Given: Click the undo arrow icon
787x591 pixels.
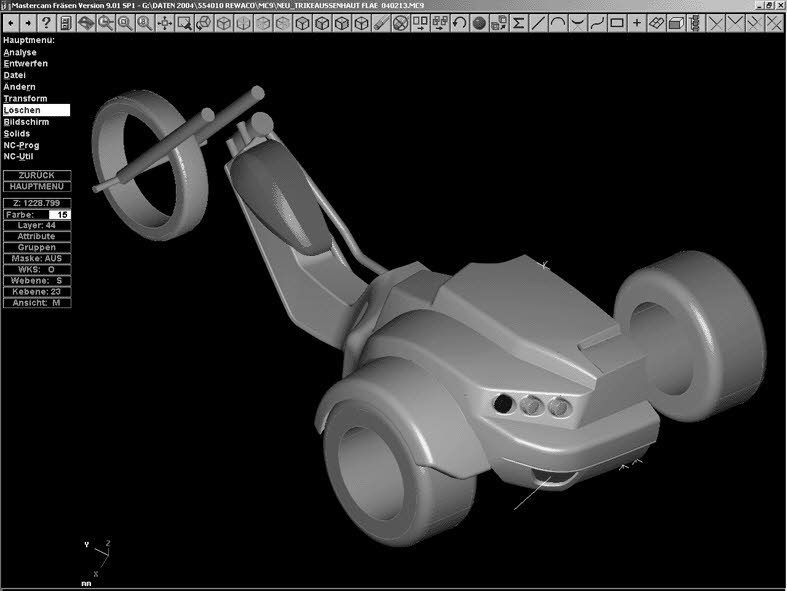Looking at the screenshot, I should pyautogui.click(x=459, y=22).
